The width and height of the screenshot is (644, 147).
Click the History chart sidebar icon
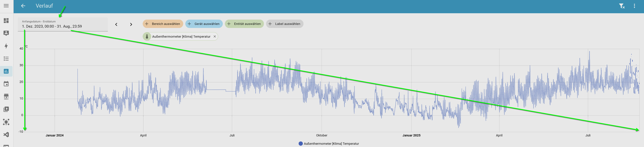(6, 71)
